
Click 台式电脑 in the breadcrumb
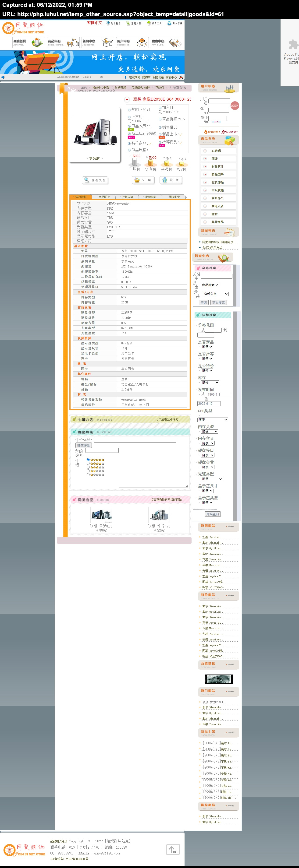click(x=120, y=87)
